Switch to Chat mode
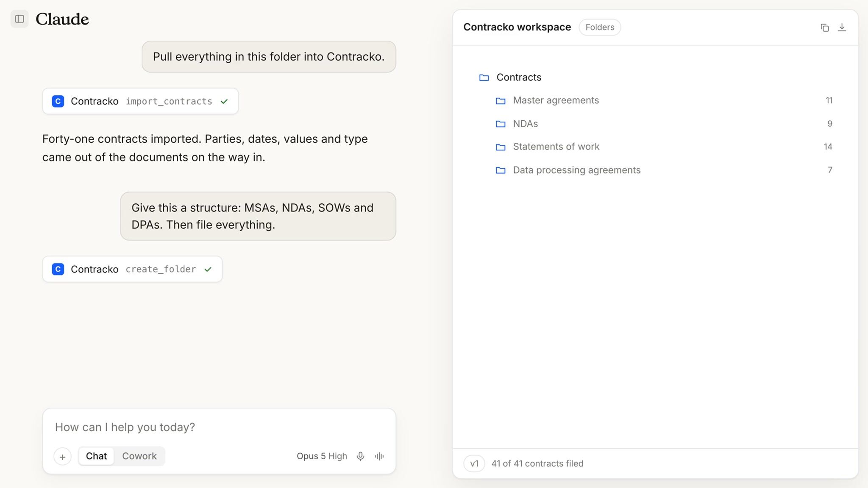Viewport: 868px width, 488px height. (96, 456)
